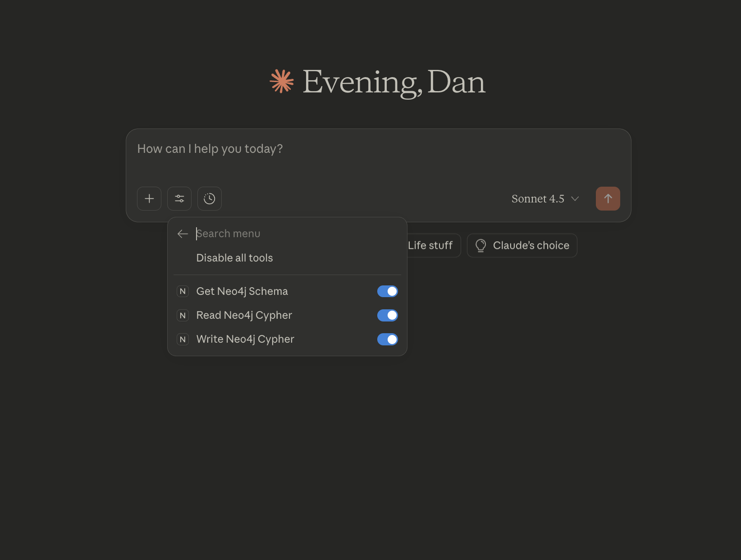Go back using the menu's left arrow
The image size is (741, 560).
click(x=183, y=234)
